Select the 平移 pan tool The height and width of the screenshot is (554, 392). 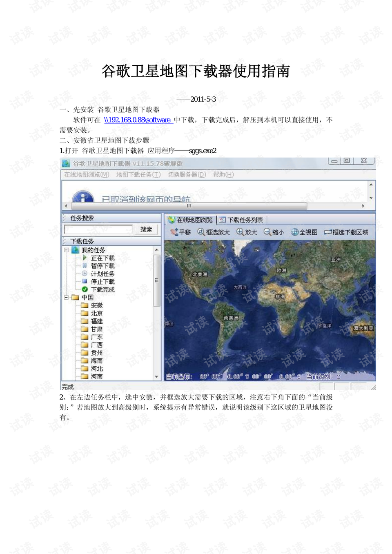180,232
